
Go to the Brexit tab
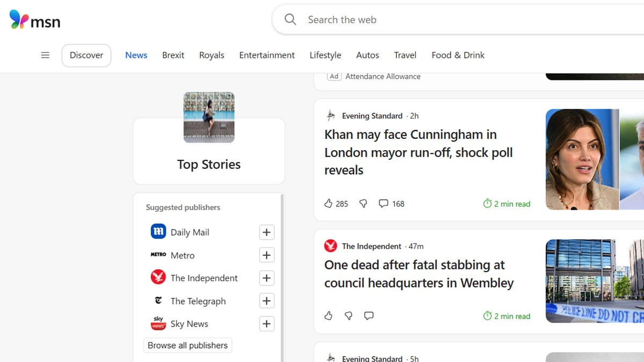[173, 55]
